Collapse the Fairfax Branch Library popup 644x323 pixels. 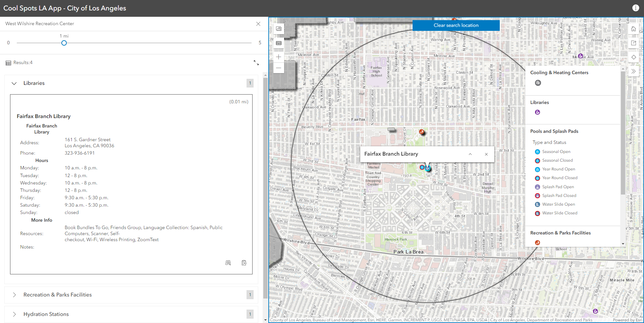click(x=470, y=154)
